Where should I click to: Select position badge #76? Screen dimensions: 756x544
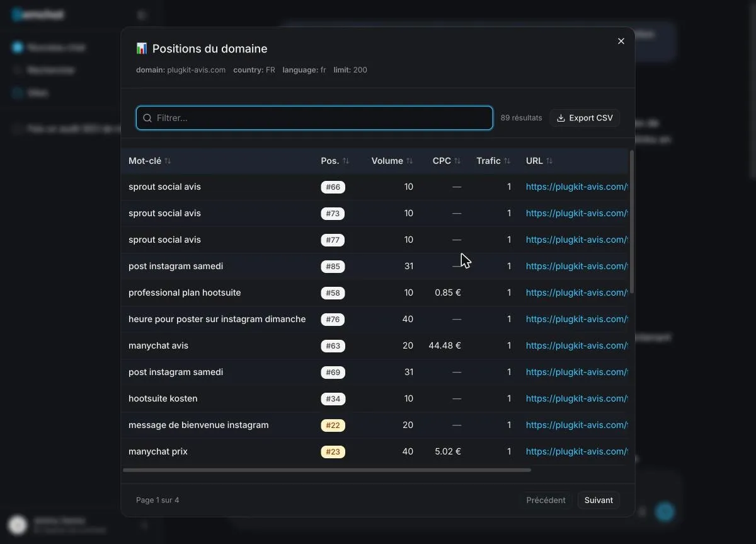[x=333, y=320]
